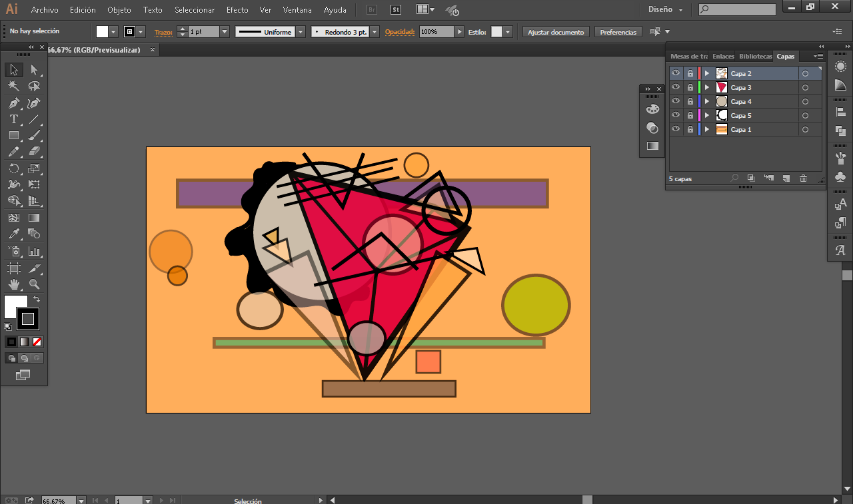Hide layer Capa 3 with eye icon
This screenshot has width=853, height=504.
676,87
